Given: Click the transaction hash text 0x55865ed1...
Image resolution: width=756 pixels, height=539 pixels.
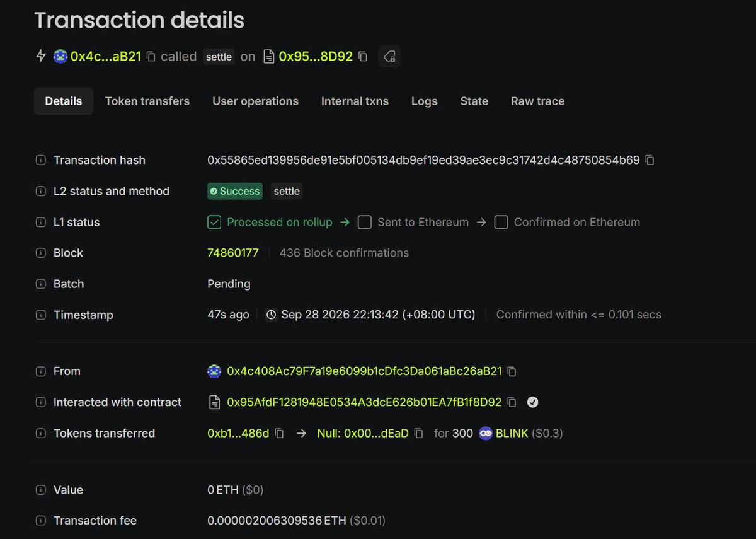Looking at the screenshot, I should pyautogui.click(x=423, y=160).
